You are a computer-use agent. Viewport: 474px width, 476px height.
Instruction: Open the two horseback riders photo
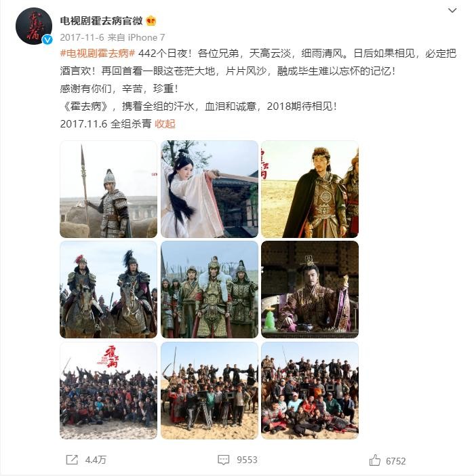coord(108,290)
